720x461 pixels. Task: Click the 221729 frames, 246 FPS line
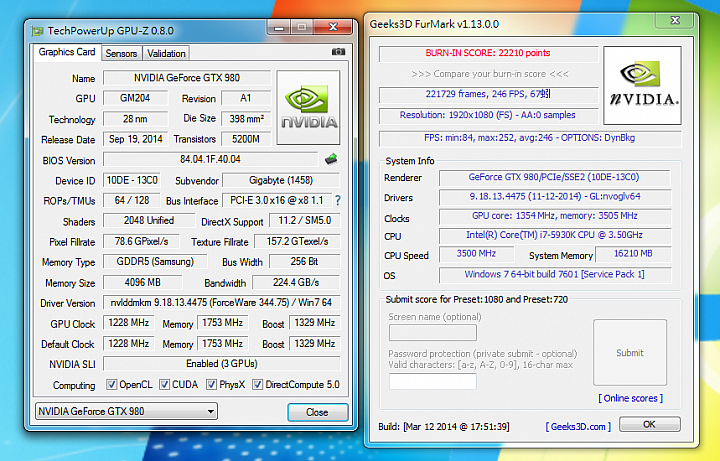(x=488, y=94)
